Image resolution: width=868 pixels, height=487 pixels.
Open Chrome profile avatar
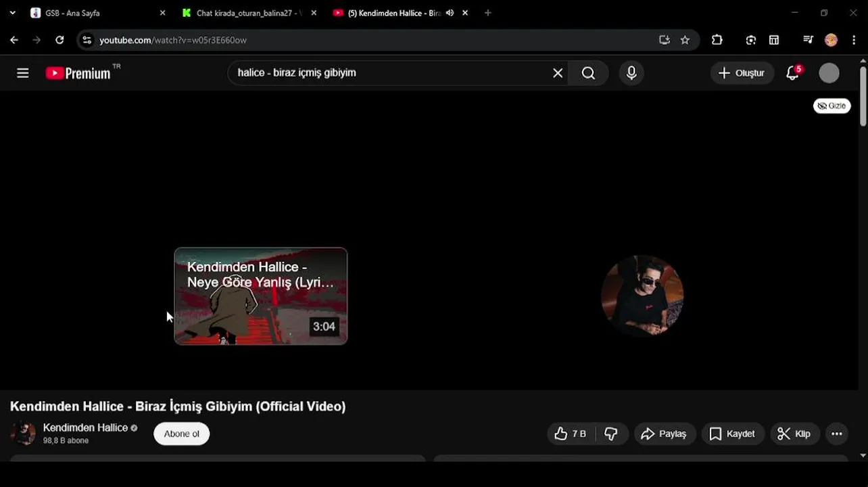[x=831, y=40]
